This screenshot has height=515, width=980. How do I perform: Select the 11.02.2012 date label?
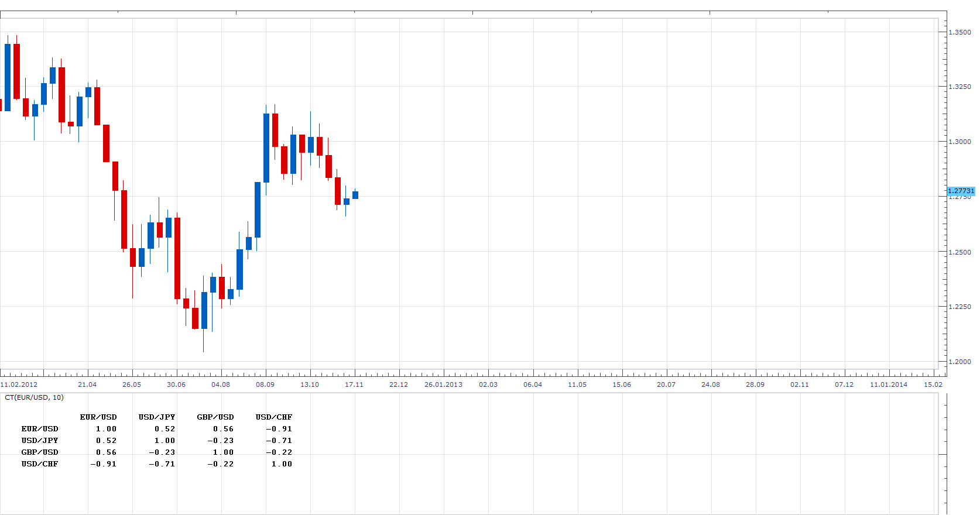[19, 384]
